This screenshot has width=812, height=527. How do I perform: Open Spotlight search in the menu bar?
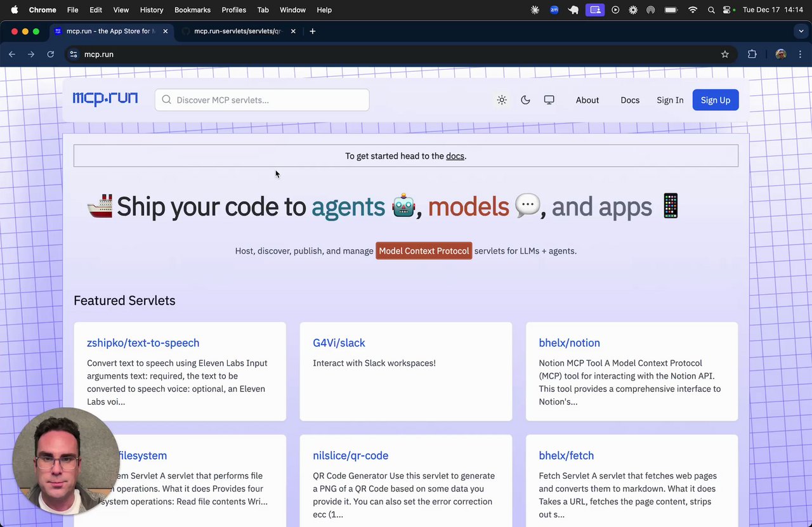[x=711, y=10]
